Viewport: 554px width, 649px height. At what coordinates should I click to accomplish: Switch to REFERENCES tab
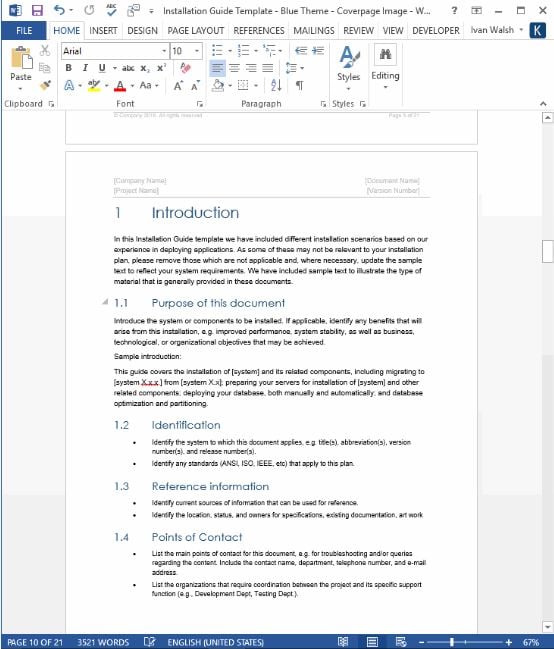[x=259, y=31]
